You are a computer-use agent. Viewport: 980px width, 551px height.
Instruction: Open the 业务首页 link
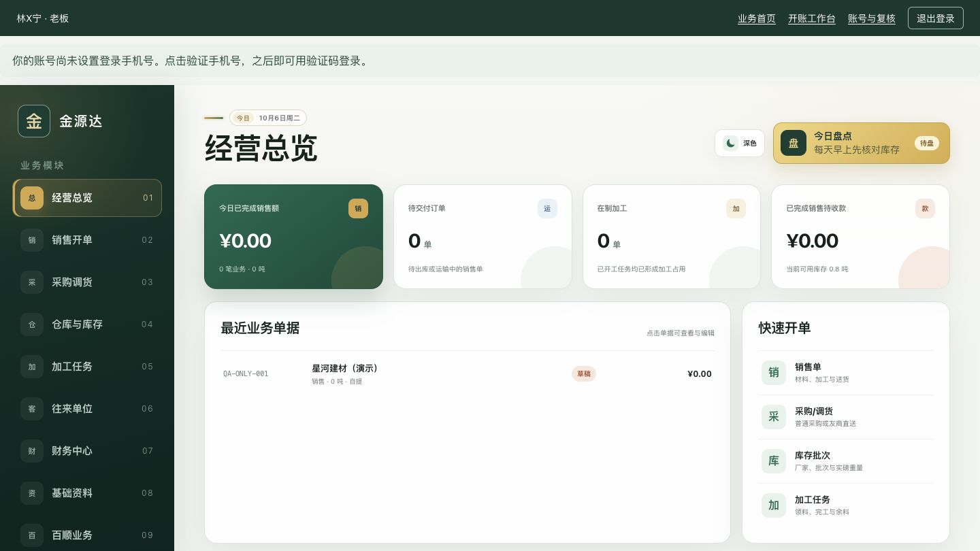(x=757, y=18)
